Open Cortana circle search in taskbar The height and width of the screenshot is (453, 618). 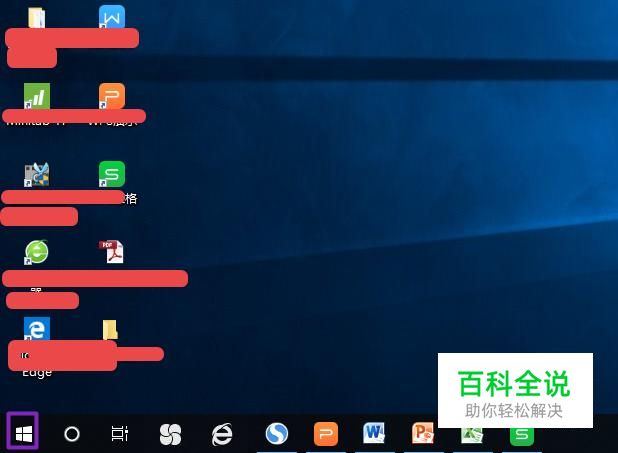[x=72, y=434]
